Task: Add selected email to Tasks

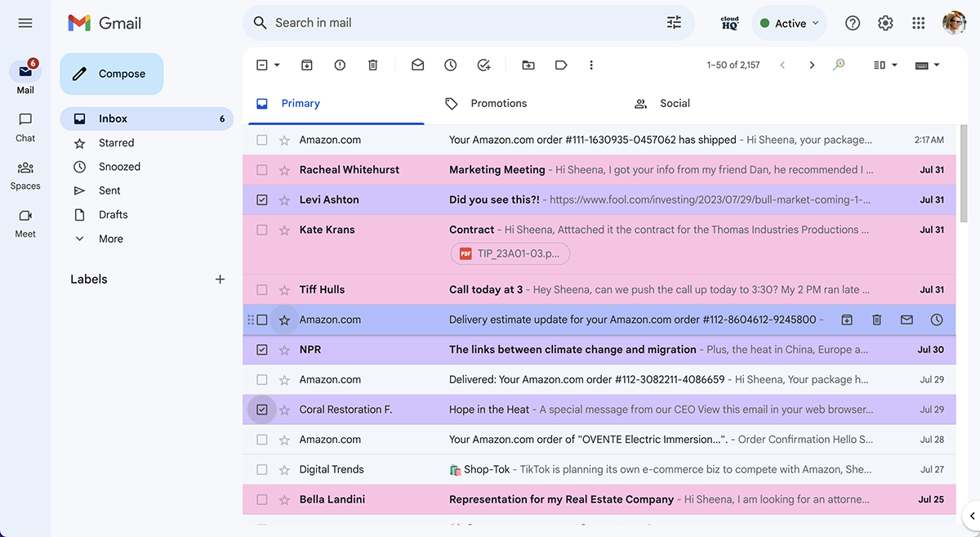Action: pyautogui.click(x=483, y=65)
